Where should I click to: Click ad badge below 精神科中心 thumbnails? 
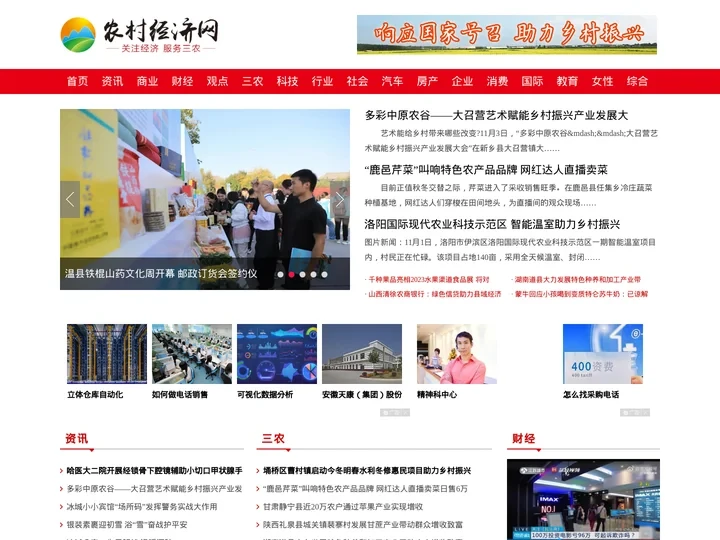pyautogui.click(x=395, y=412)
